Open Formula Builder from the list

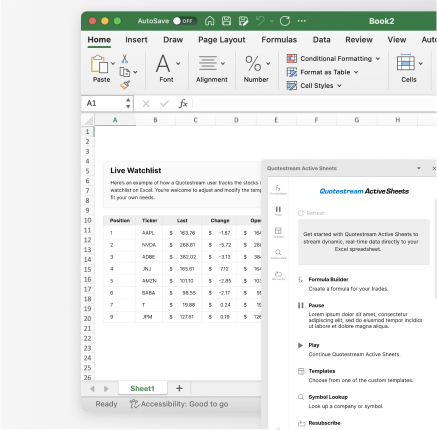343,284
